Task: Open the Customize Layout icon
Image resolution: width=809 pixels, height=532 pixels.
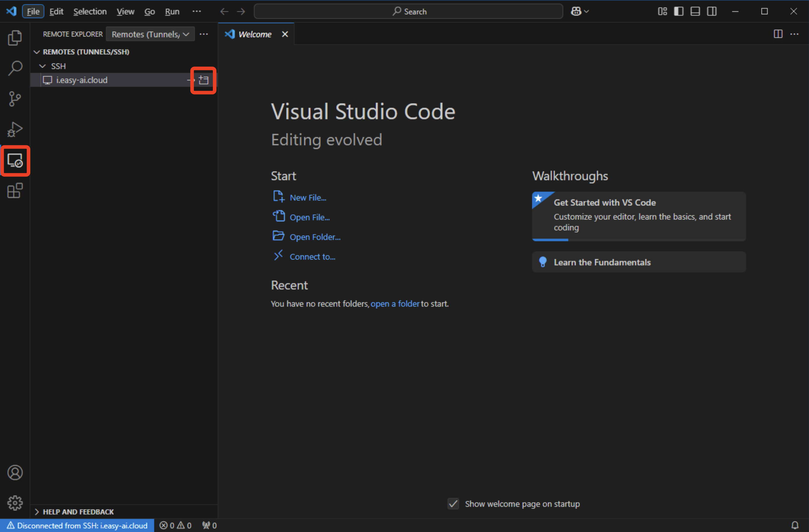Action: 662,12
